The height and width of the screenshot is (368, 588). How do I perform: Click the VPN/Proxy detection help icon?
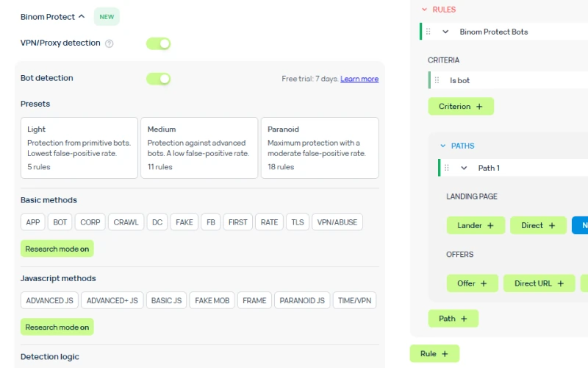point(109,43)
